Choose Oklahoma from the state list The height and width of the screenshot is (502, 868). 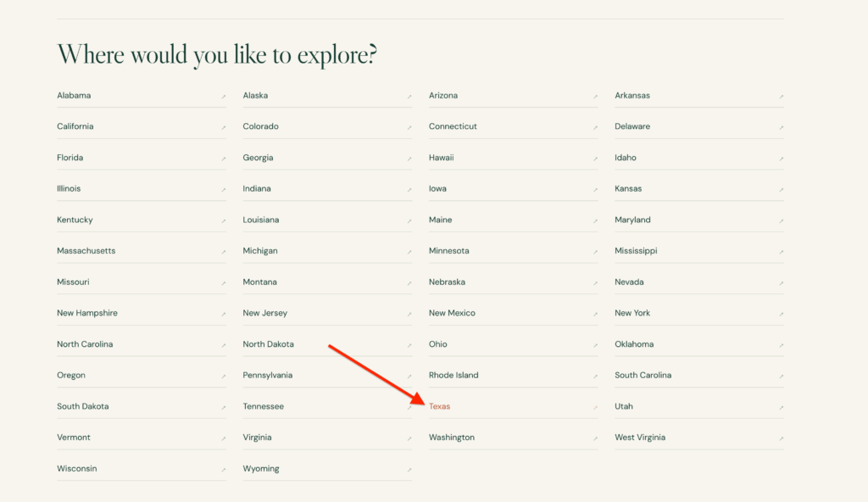tap(634, 344)
